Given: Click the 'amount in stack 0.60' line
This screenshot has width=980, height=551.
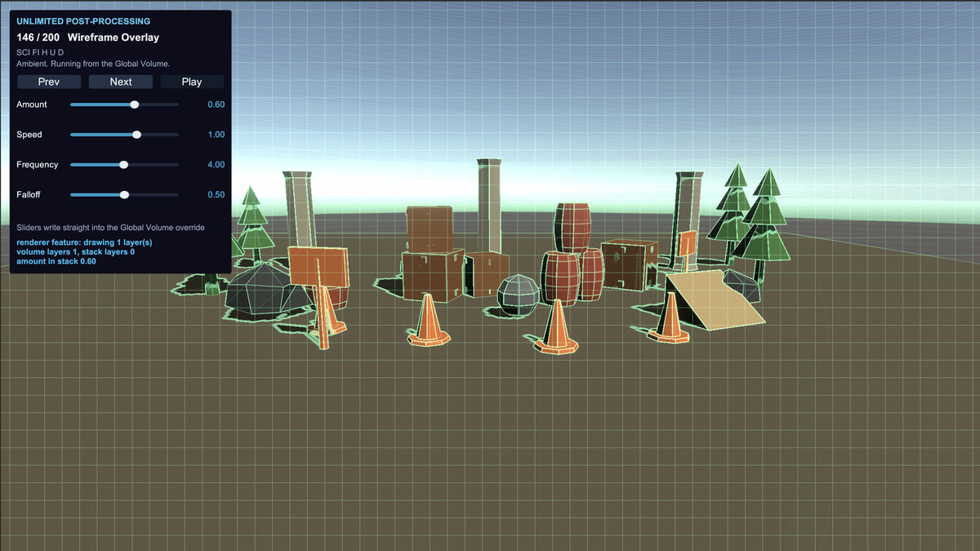Looking at the screenshot, I should (x=56, y=261).
